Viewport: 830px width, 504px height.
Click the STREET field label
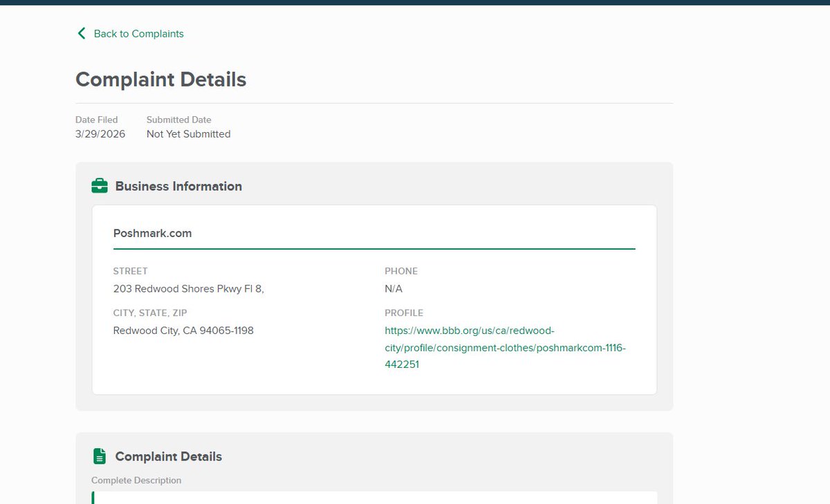coord(131,271)
